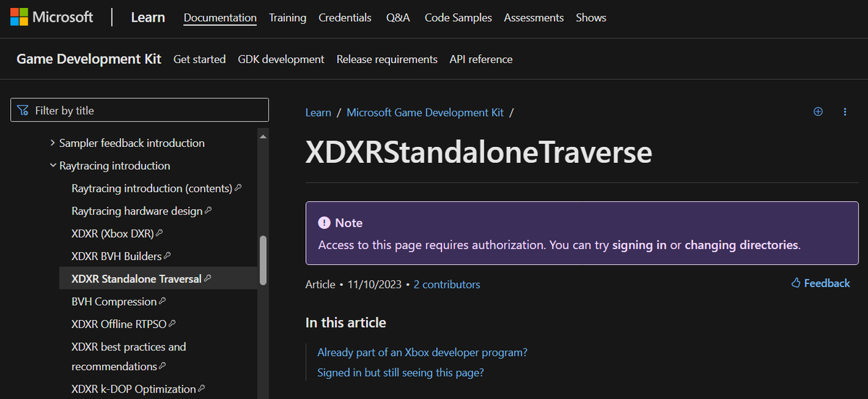Open XDXR k-DOP Optimization tree item
The image size is (868, 399).
pyautogui.click(x=134, y=389)
